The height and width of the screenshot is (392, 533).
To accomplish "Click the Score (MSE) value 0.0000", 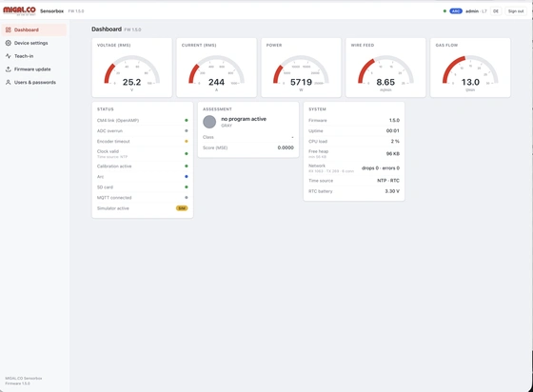I will (286, 147).
